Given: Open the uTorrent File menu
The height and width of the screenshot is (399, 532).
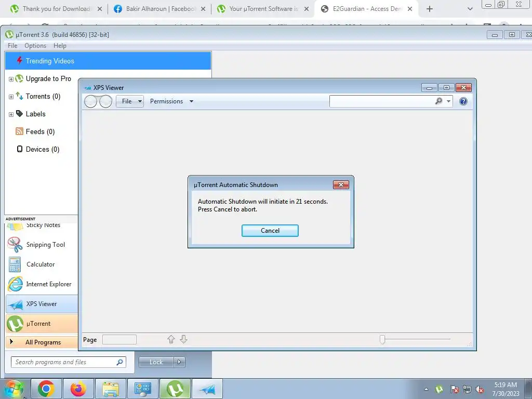Looking at the screenshot, I should (x=12, y=46).
